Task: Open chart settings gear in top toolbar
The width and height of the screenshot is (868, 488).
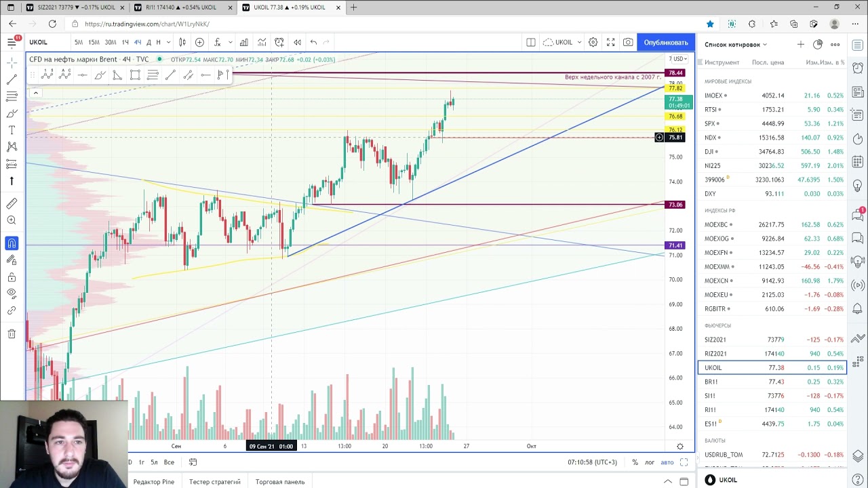Action: click(x=593, y=42)
